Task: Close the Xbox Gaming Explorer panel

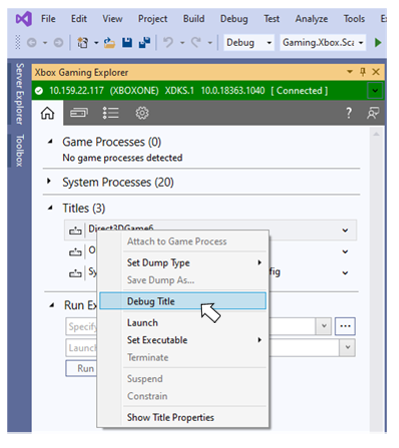Action: point(376,72)
